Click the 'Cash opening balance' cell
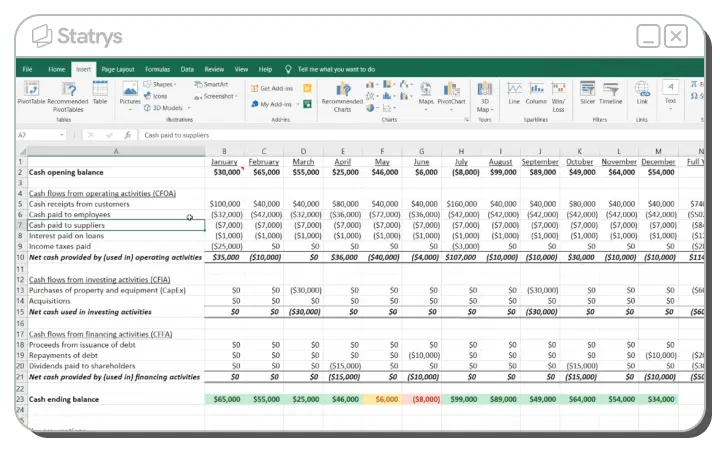The height and width of the screenshot is (453, 720). click(116, 173)
